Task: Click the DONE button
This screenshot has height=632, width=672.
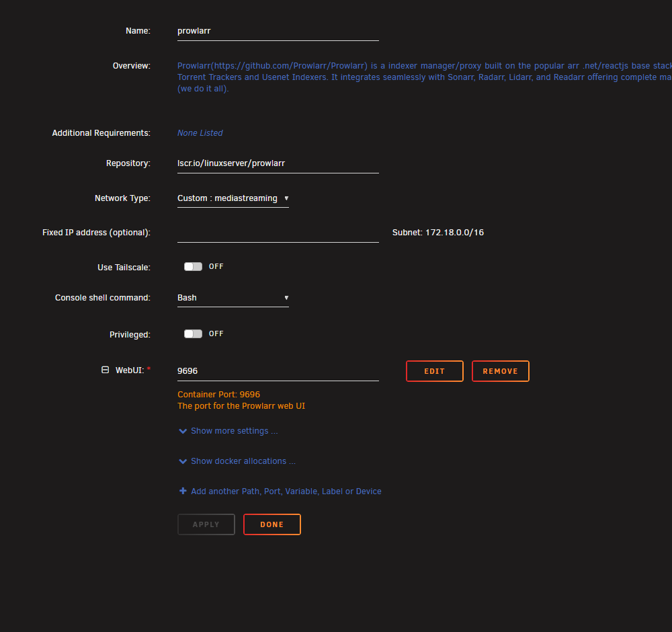Action: coord(271,524)
